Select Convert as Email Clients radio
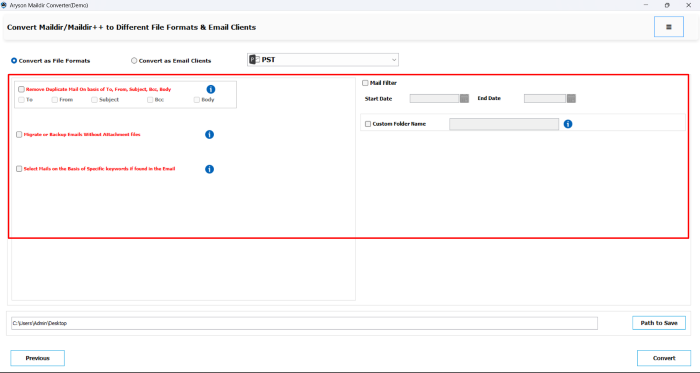The image size is (700, 373). [x=134, y=61]
